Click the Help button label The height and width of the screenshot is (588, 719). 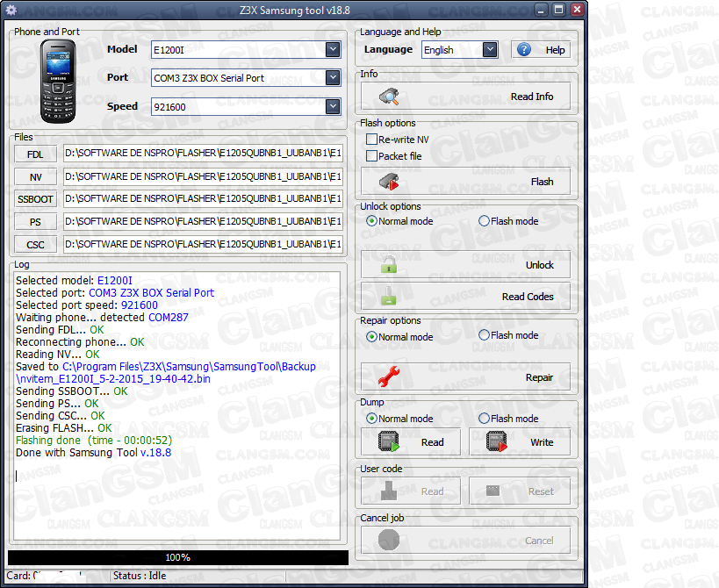coord(555,50)
